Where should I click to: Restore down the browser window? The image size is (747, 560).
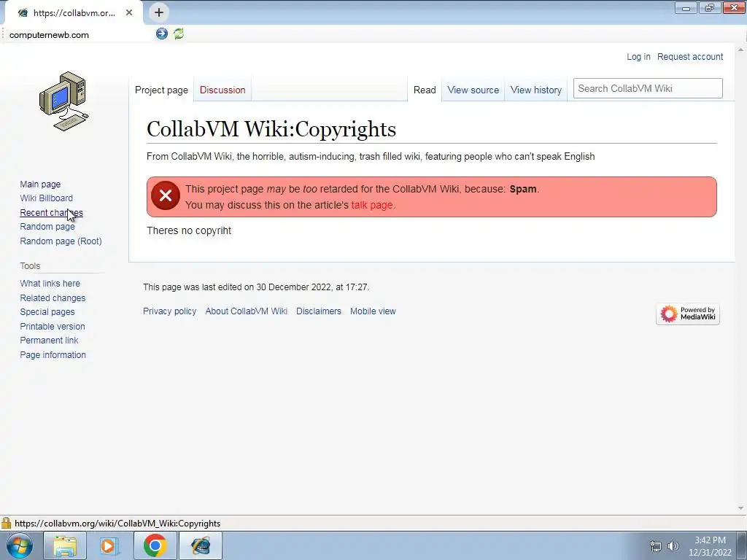(x=710, y=8)
